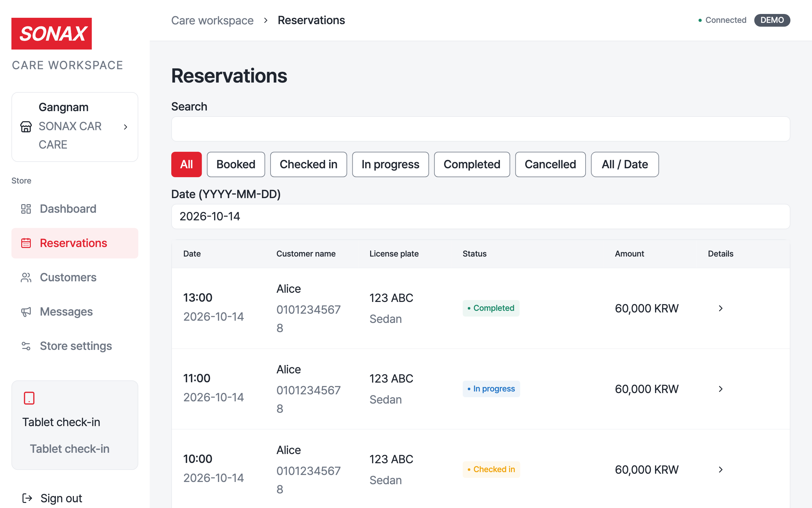This screenshot has width=812, height=508.
Task: Open details chevron for 13:00 reservation
Action: coord(720,308)
